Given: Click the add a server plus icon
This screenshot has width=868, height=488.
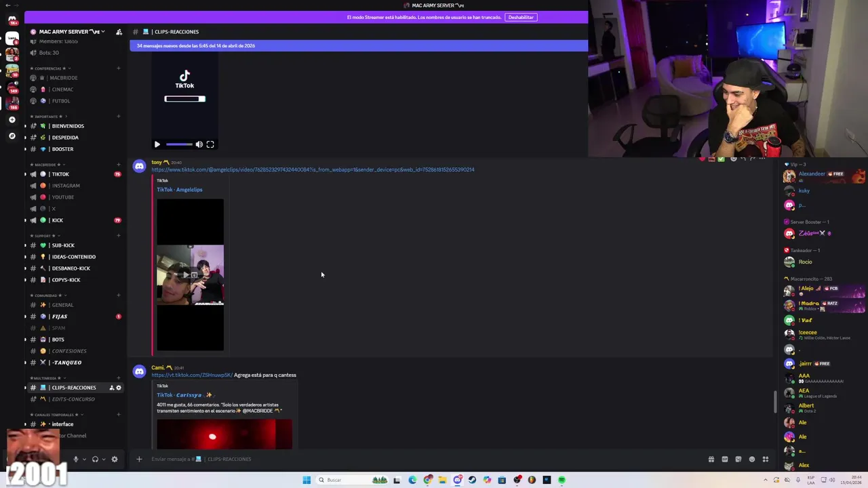Looking at the screenshot, I should point(12,119).
